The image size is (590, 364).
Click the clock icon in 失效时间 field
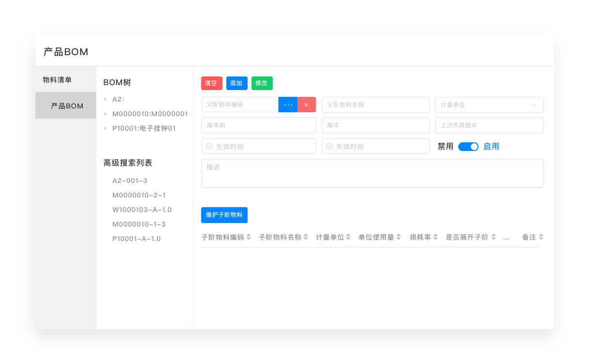[x=329, y=146]
